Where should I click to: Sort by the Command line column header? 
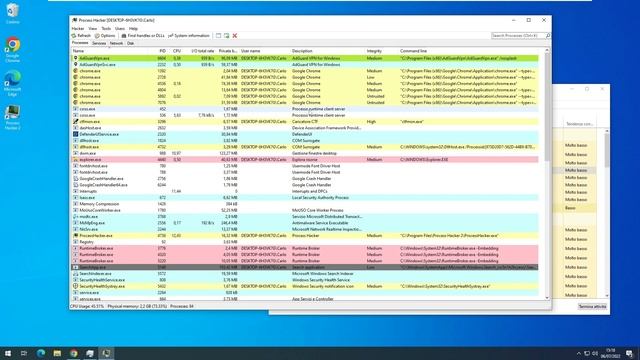coord(413,51)
